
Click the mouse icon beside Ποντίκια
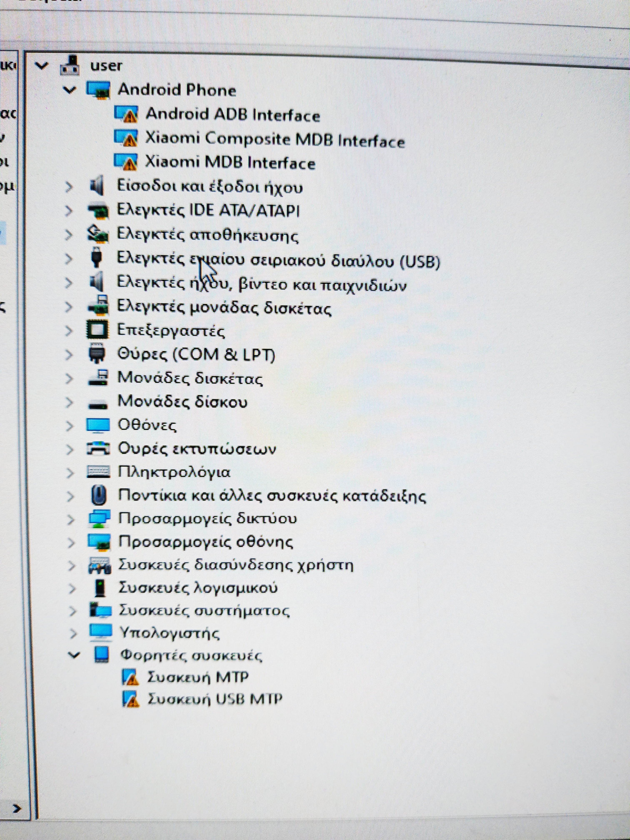click(99, 496)
